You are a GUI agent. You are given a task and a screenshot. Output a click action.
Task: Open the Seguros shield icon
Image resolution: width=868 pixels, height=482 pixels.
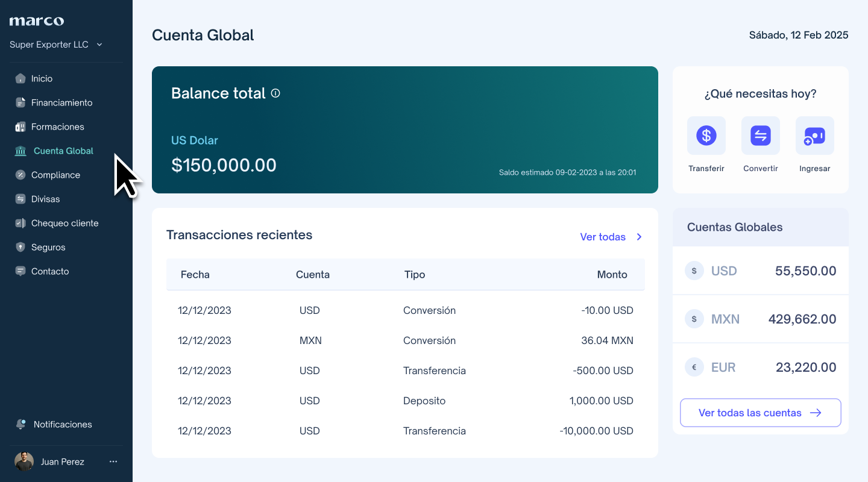pyautogui.click(x=20, y=247)
